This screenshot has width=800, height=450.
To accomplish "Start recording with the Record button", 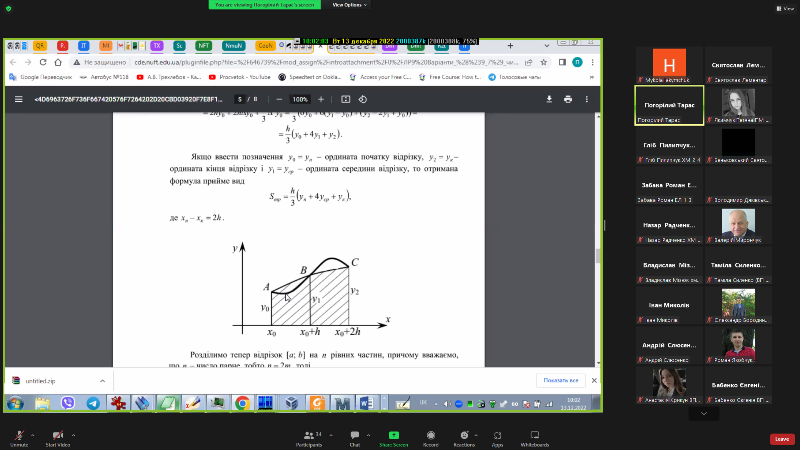I will coord(431,438).
